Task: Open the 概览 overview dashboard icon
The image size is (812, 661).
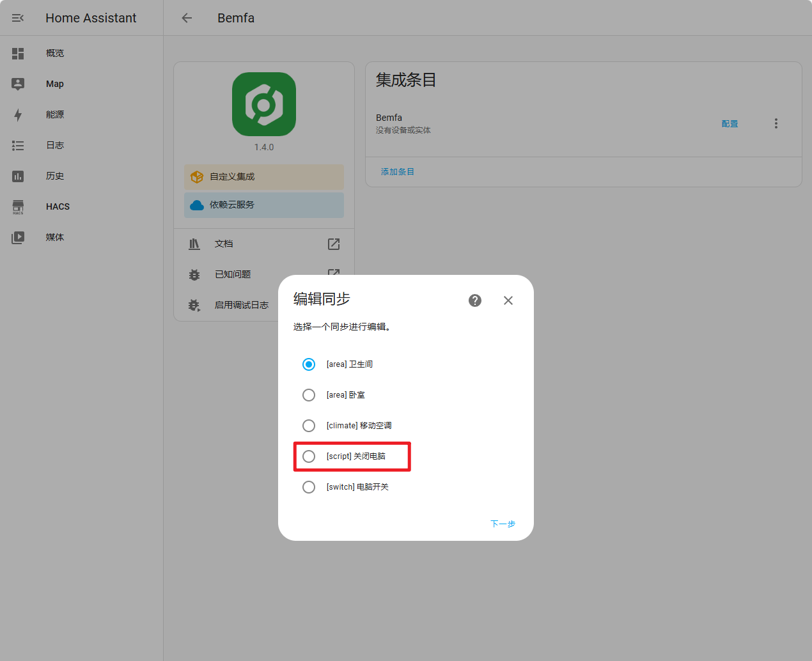Action: tap(18, 53)
